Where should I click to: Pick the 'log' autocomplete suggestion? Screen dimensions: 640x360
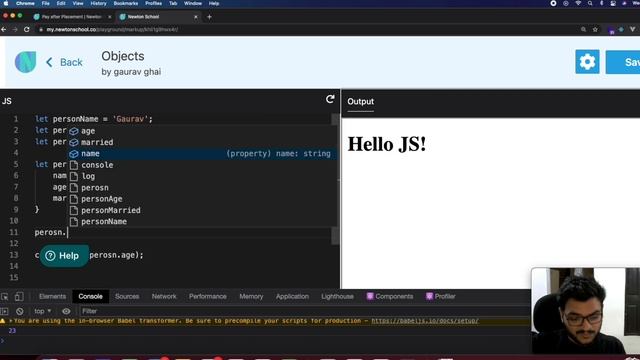pyautogui.click(x=202, y=176)
